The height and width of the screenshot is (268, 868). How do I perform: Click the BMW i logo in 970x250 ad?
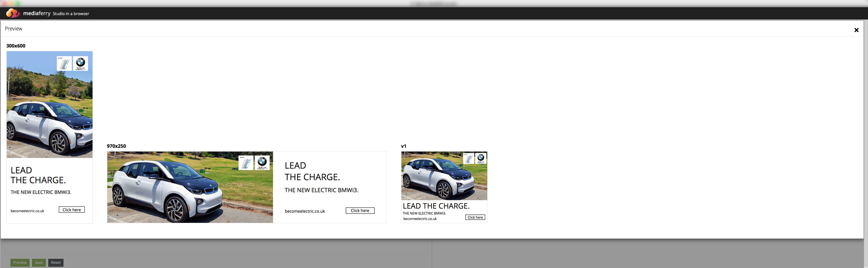246,163
